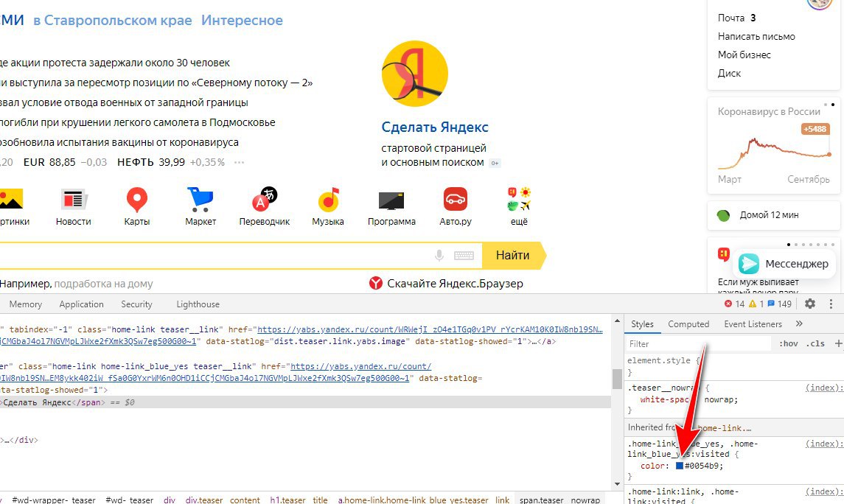The width and height of the screenshot is (844, 504).
Task: Click the Картинки images icon
Action: click(x=11, y=199)
